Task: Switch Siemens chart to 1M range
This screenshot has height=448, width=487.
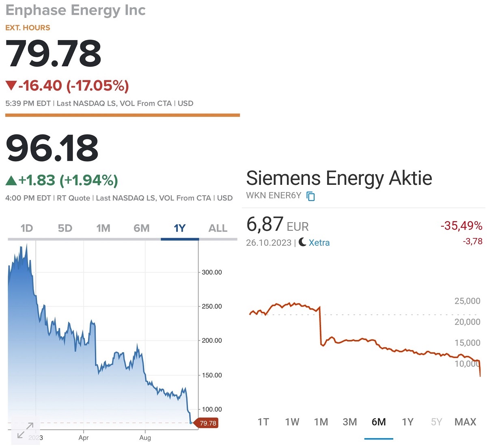Action: 321,422
